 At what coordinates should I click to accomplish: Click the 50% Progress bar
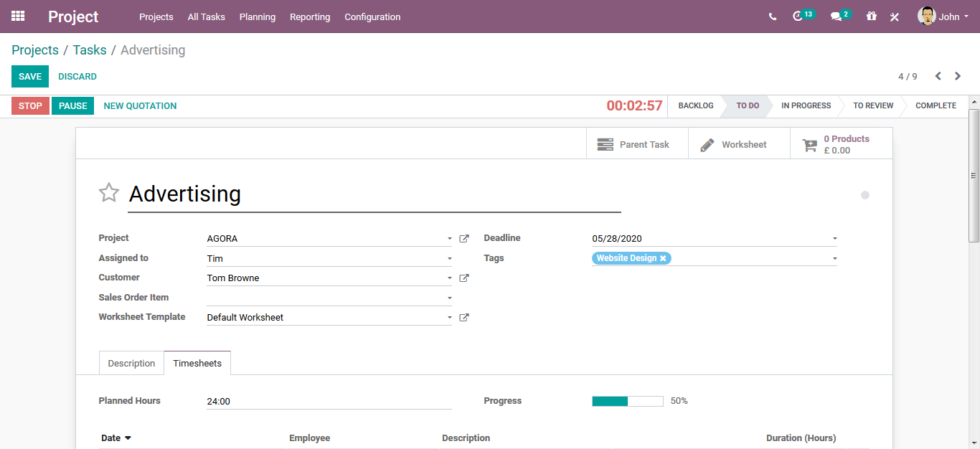pos(628,401)
